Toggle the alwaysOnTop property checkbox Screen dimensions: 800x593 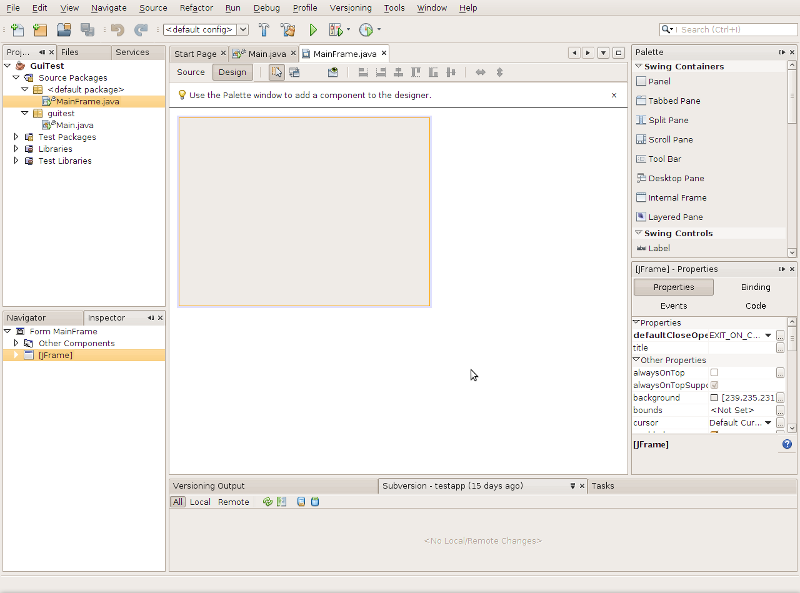(x=714, y=373)
